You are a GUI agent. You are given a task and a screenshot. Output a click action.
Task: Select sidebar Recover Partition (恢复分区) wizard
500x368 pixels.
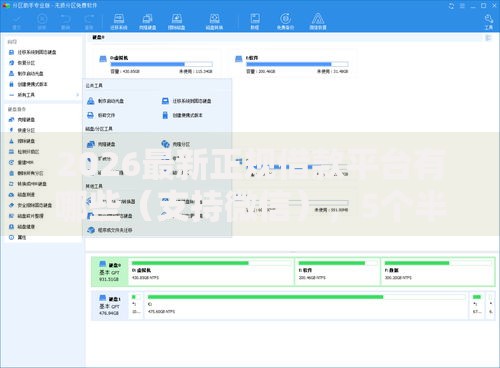coord(22,63)
